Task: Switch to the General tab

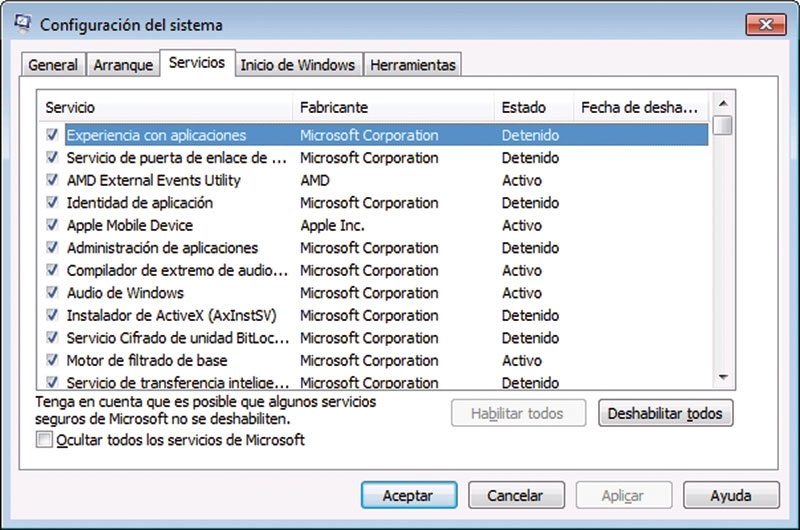Action: click(x=53, y=65)
